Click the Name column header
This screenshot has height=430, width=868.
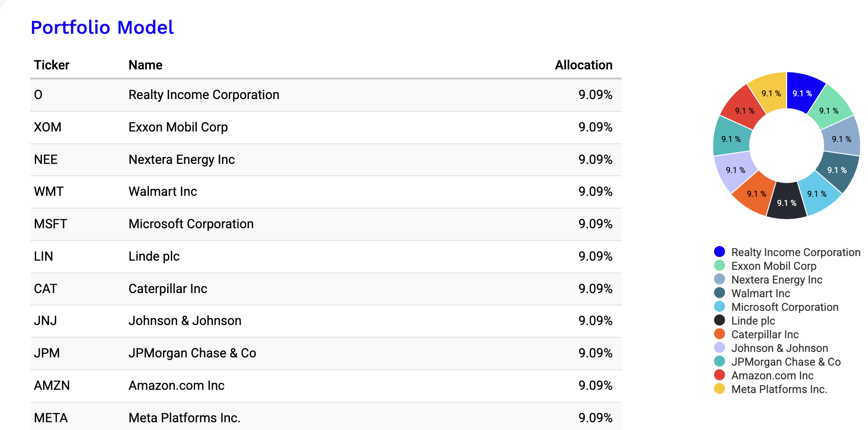click(145, 65)
